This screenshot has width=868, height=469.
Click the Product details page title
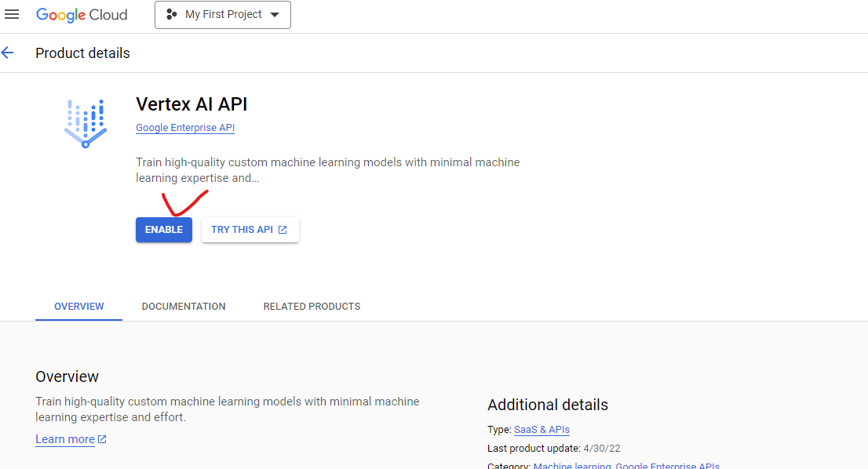(82, 53)
